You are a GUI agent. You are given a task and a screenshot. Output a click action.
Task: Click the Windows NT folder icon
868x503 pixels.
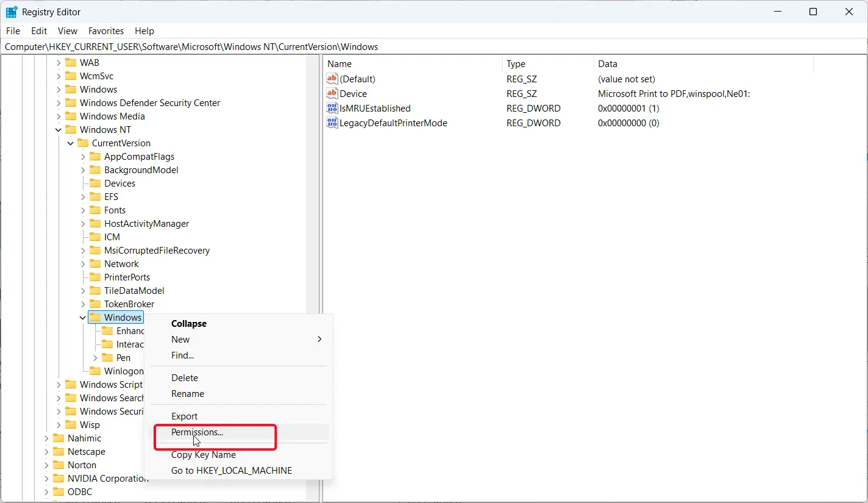[71, 129]
